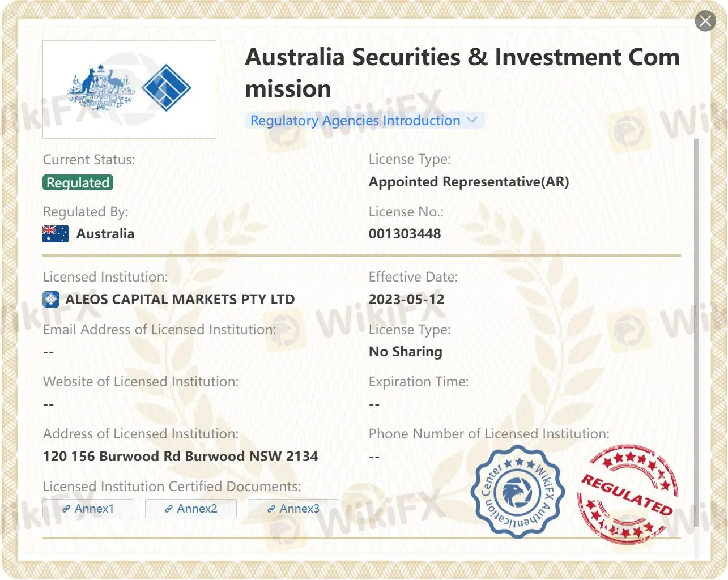Click the green Regulated status badge

pos(78,182)
